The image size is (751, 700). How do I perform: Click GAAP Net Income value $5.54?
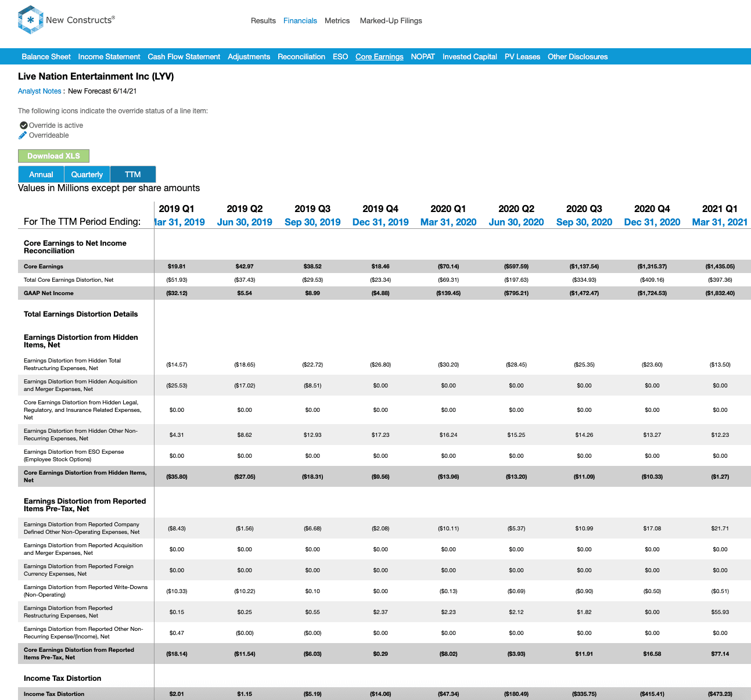coord(245,293)
